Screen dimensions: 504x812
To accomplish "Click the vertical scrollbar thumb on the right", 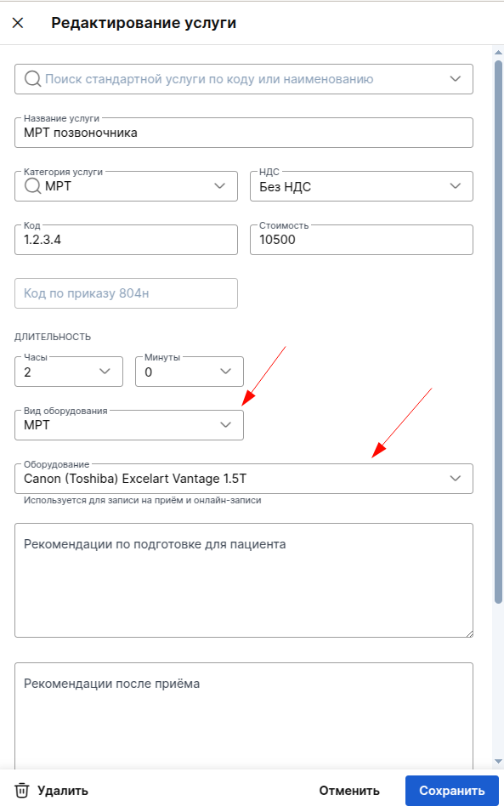I will click(x=498, y=332).
